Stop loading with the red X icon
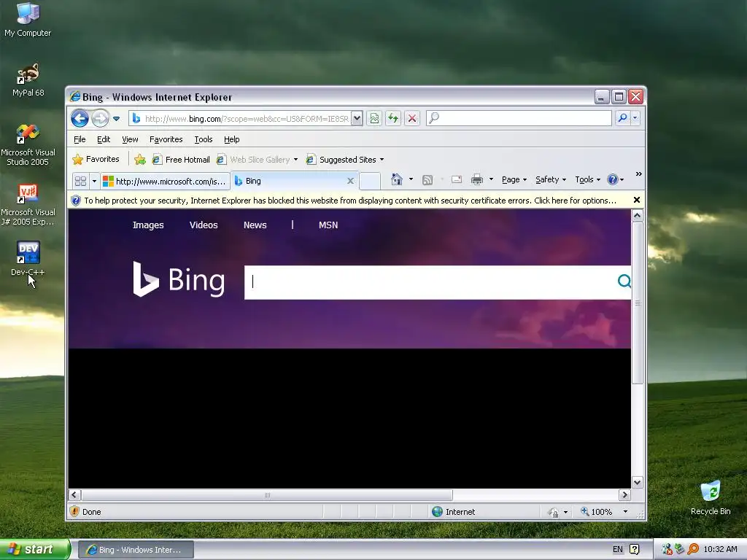The height and width of the screenshot is (560, 747). (412, 119)
